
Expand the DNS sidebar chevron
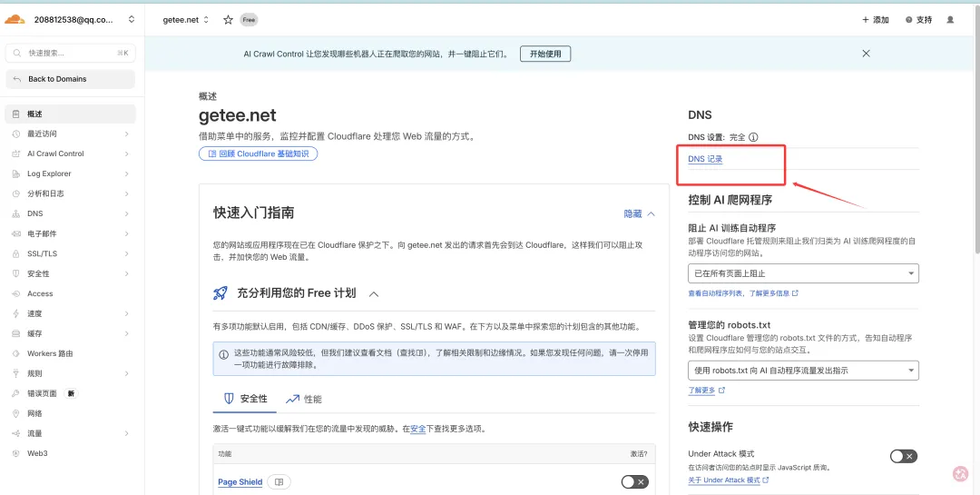pos(126,214)
